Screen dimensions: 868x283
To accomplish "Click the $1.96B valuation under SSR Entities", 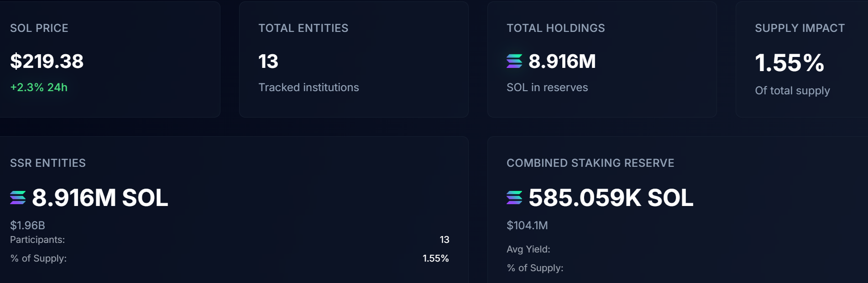I will [27, 225].
